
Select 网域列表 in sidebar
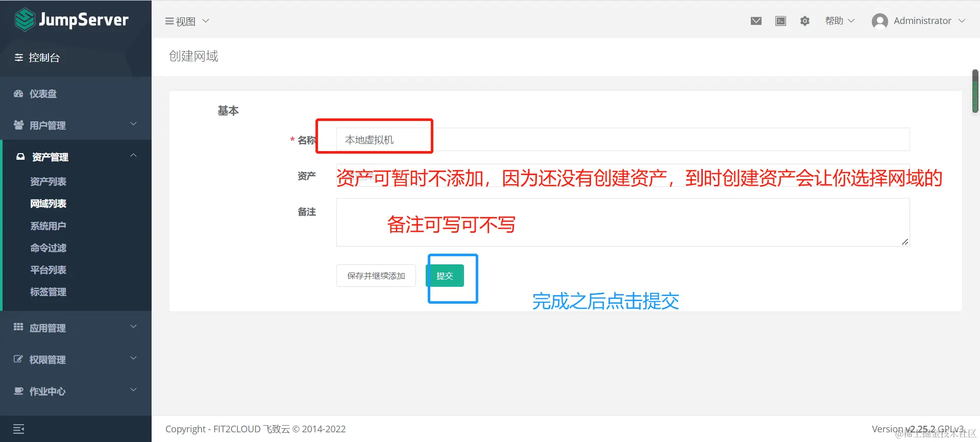click(48, 204)
